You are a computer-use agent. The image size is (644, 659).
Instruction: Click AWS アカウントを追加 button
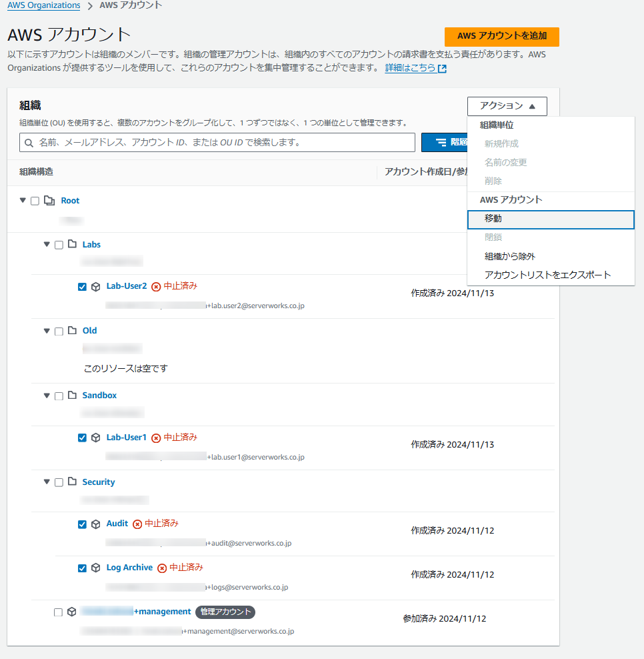click(x=501, y=37)
